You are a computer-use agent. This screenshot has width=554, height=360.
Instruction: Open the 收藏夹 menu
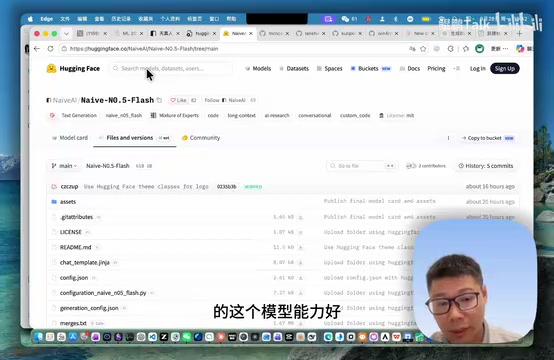click(146, 19)
